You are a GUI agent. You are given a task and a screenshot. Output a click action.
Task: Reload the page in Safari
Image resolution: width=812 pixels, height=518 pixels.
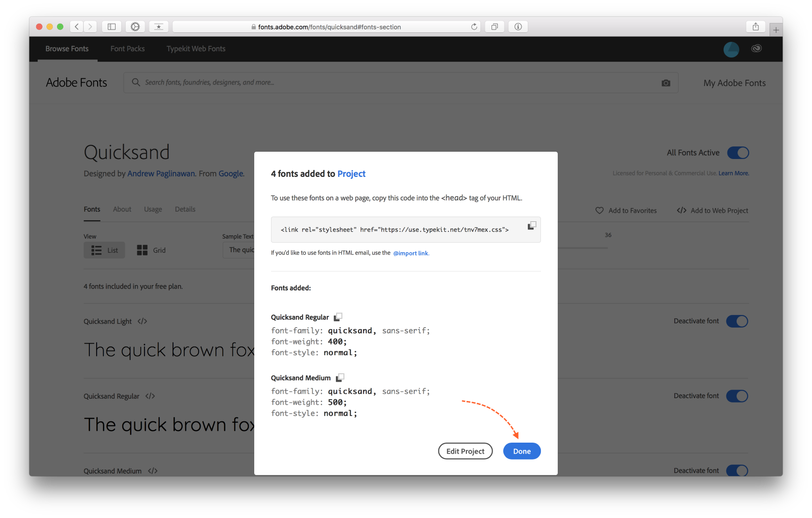(474, 27)
